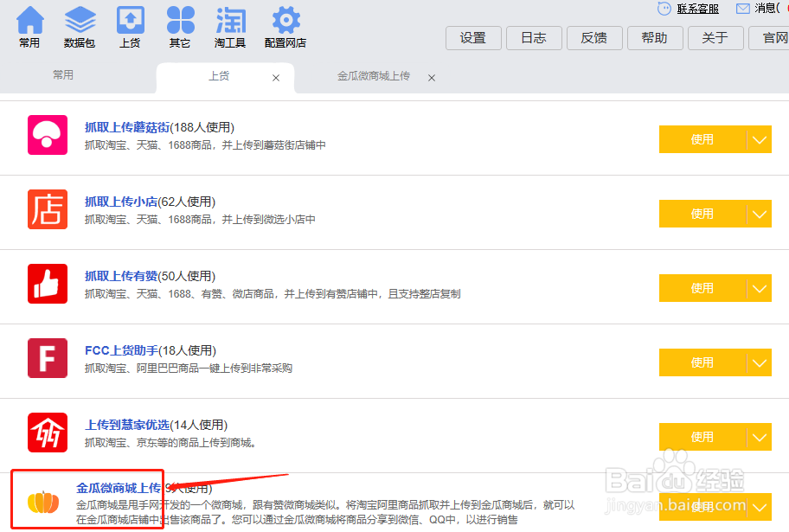Click the 反馈 feedback button

pyautogui.click(x=594, y=38)
